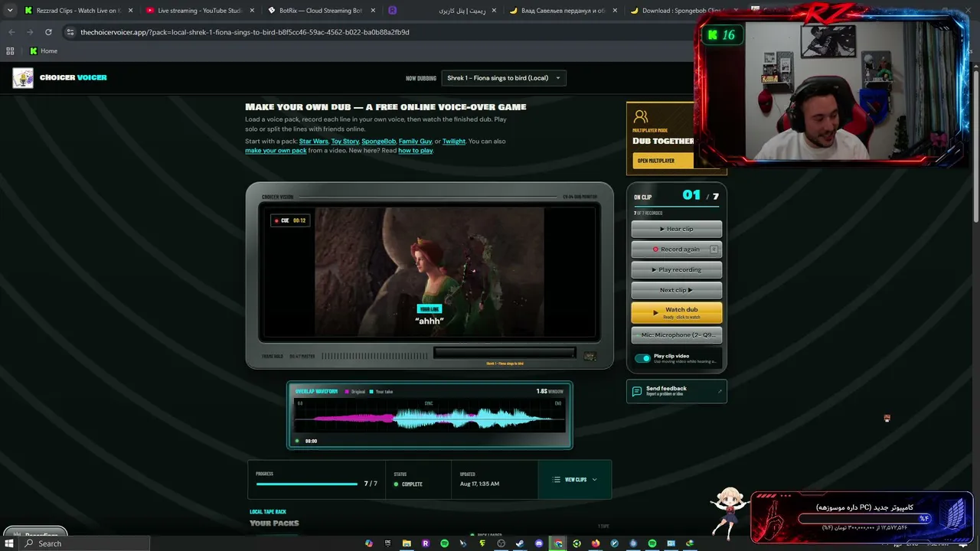Image resolution: width=980 pixels, height=551 pixels.
Task: Click Record again to redo the take
Action: [x=676, y=249]
